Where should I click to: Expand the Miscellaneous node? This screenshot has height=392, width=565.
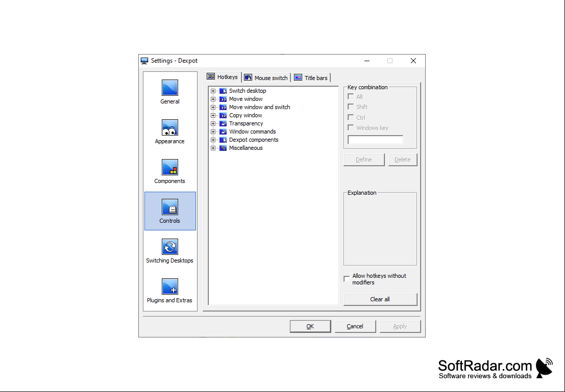click(x=213, y=148)
